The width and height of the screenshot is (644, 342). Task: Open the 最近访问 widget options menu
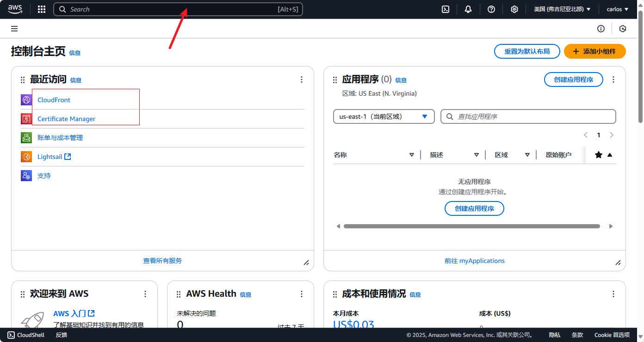click(x=302, y=79)
